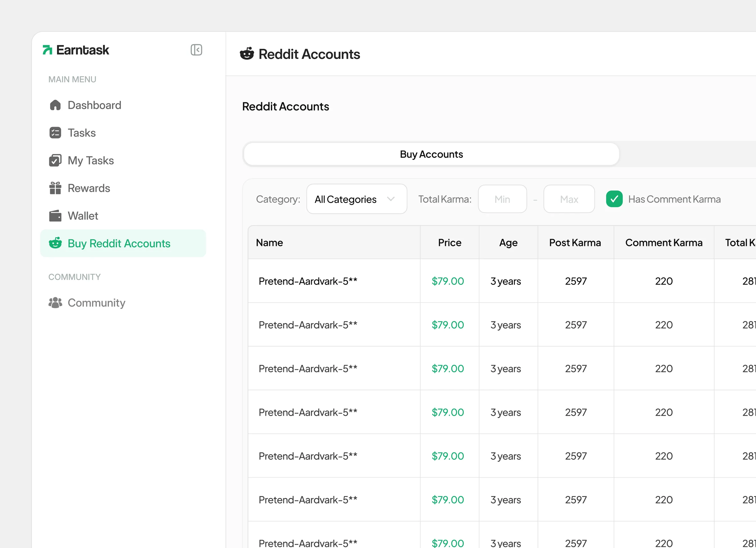756x548 pixels.
Task: Click the MAIN MENU section label
Action: pos(72,79)
